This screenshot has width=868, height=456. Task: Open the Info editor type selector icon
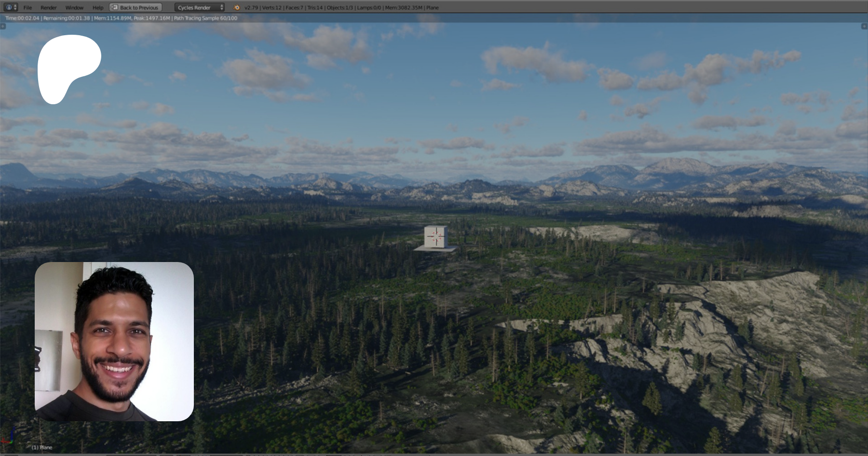tap(11, 7)
